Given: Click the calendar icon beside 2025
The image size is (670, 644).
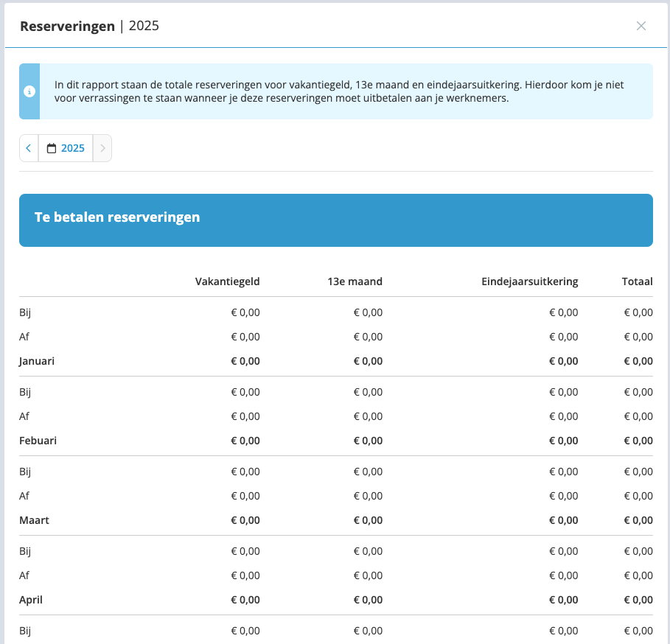Looking at the screenshot, I should pos(52,148).
